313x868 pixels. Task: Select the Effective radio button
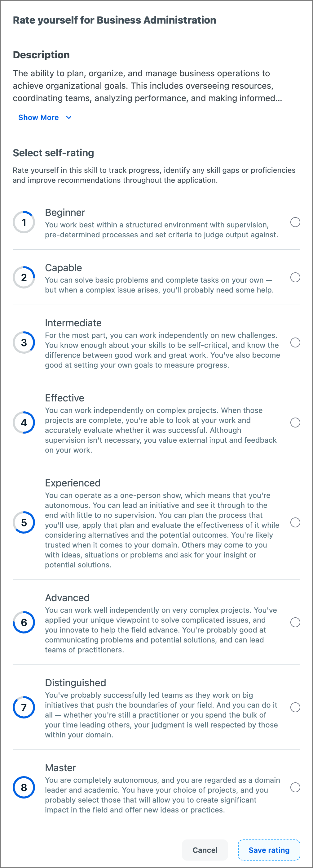[x=295, y=423]
